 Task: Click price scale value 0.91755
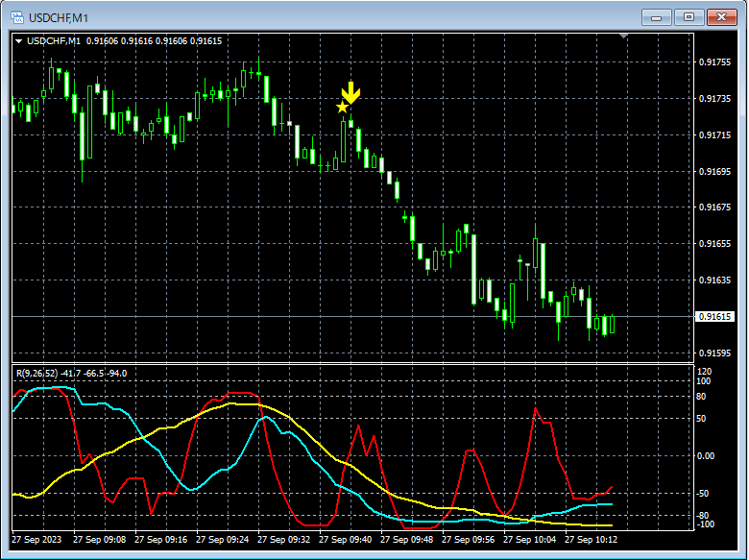pos(714,62)
